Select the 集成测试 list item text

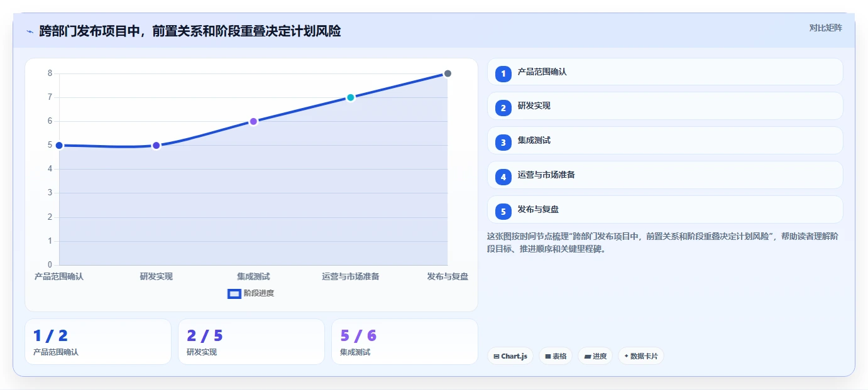534,141
